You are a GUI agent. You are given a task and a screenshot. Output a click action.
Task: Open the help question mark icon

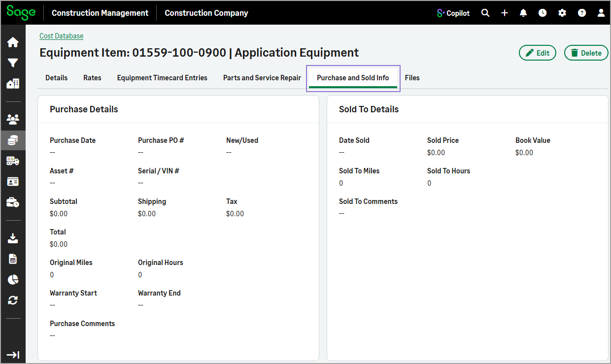(582, 13)
